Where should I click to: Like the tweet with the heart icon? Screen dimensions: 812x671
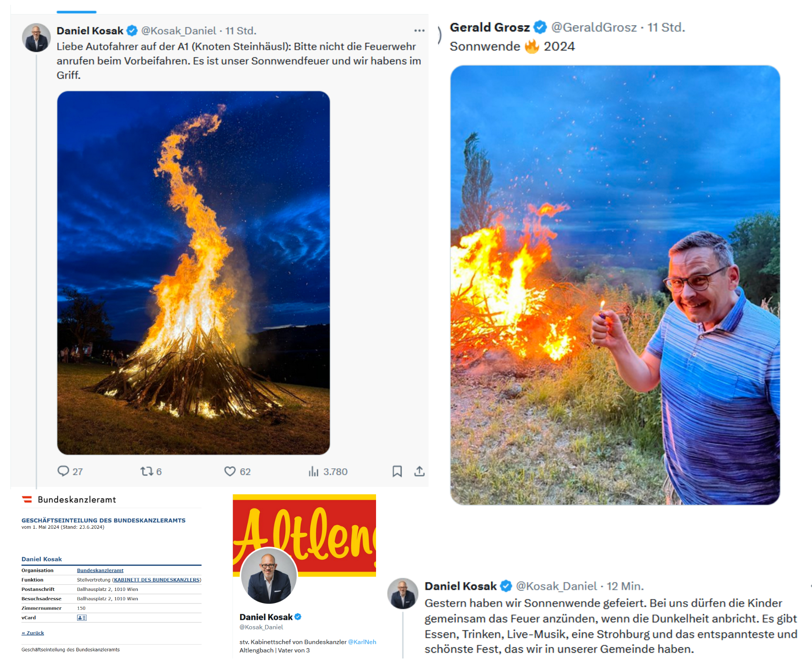230,471
